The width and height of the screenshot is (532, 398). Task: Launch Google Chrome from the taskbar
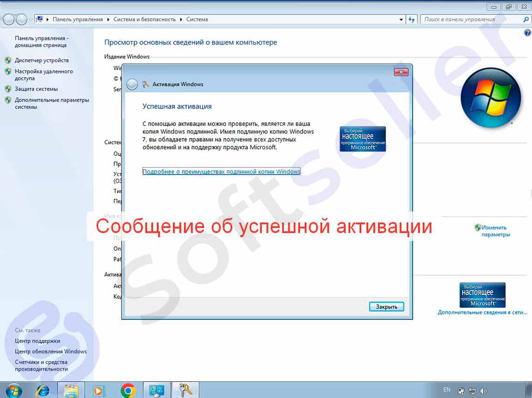coord(128,391)
